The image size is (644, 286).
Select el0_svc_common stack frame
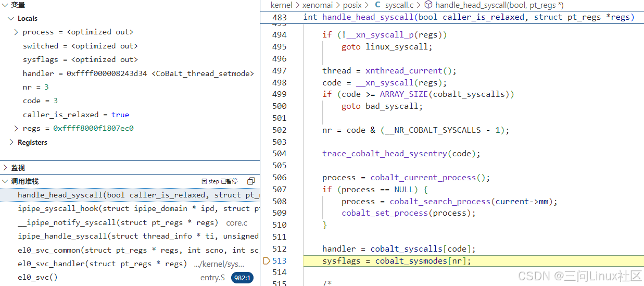pos(130,250)
